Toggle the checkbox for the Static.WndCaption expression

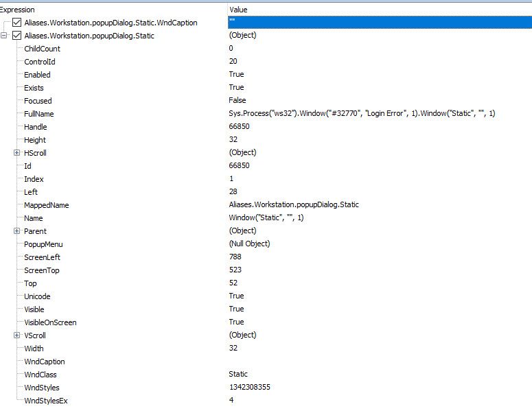point(17,23)
